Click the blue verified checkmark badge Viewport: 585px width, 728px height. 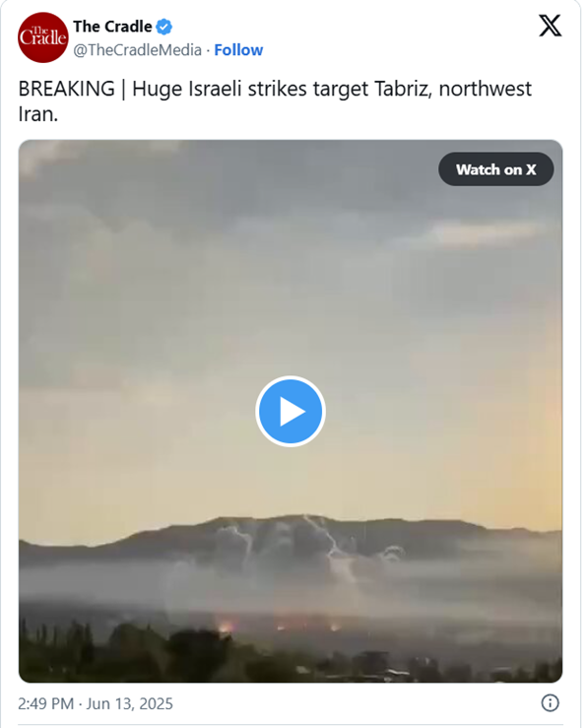(163, 27)
